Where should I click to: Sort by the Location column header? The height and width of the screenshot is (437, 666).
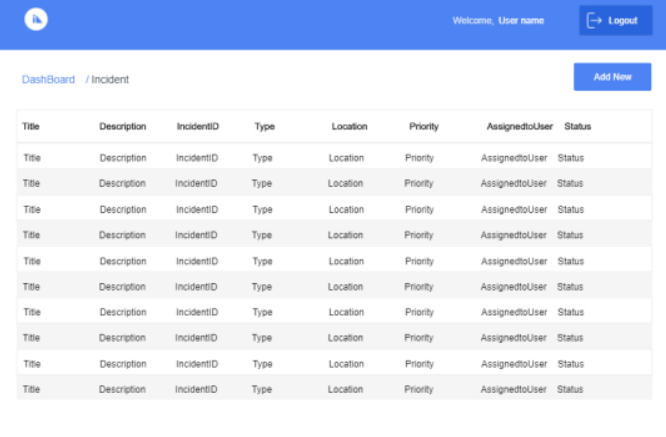[x=349, y=126]
